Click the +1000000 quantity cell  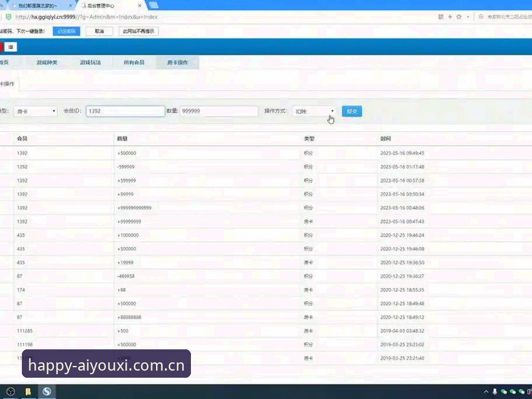(x=128, y=235)
